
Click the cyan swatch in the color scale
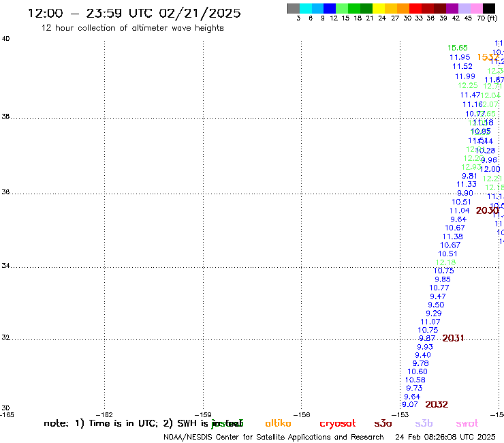[306, 8]
